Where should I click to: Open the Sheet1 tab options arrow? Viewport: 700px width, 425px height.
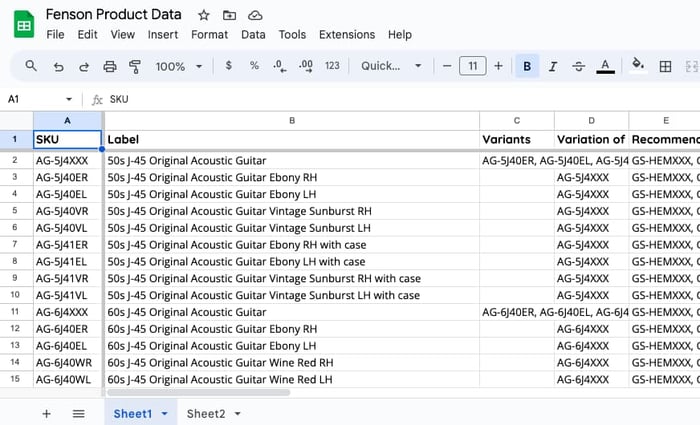164,414
